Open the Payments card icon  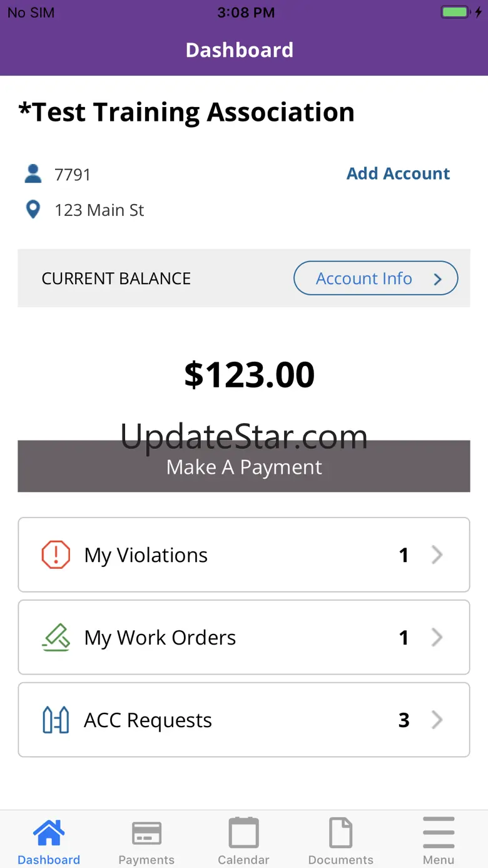(x=146, y=833)
